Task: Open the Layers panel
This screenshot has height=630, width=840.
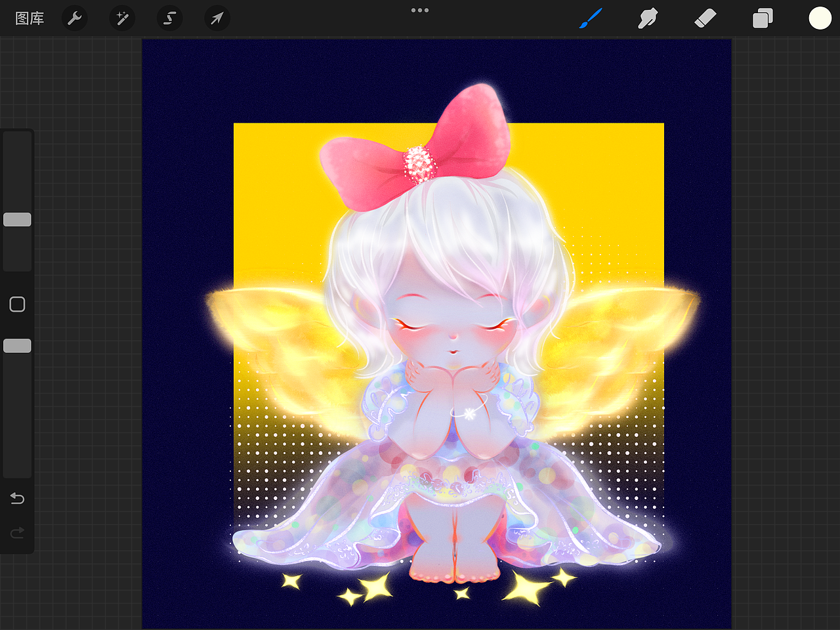Action: click(763, 18)
